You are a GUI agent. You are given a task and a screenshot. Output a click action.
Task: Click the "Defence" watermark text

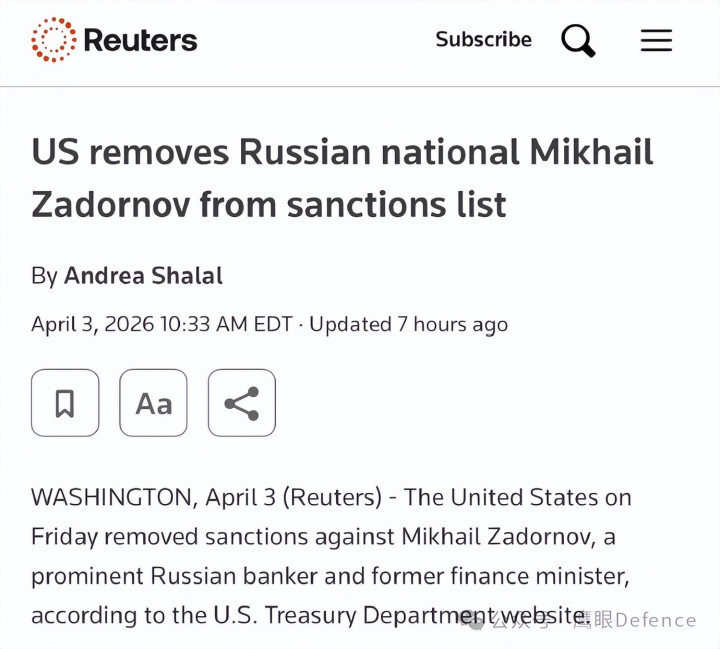pyautogui.click(x=655, y=621)
